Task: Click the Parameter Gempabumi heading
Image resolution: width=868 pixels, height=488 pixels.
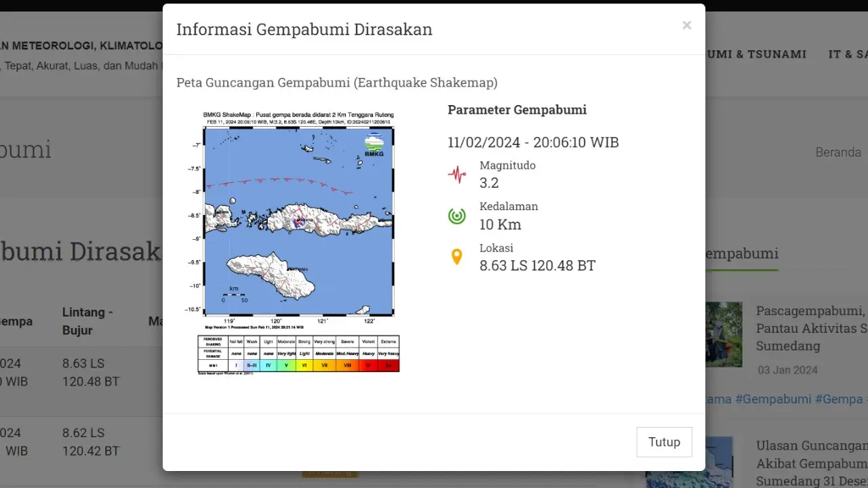Action: (517, 110)
